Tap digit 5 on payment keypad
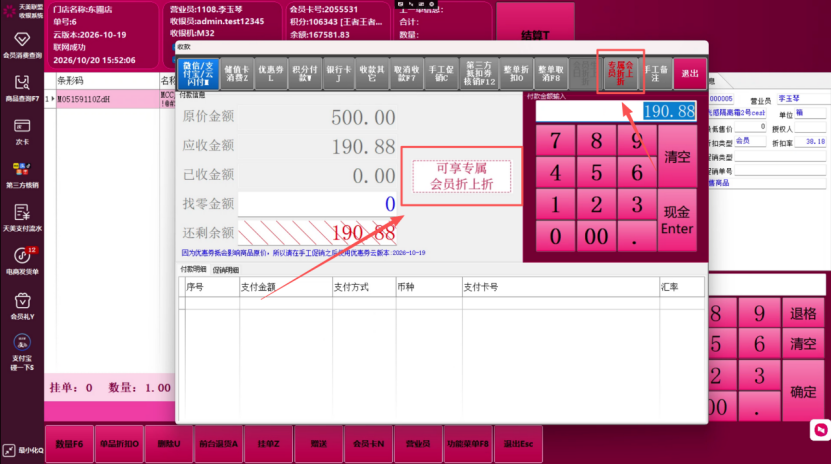 point(596,173)
